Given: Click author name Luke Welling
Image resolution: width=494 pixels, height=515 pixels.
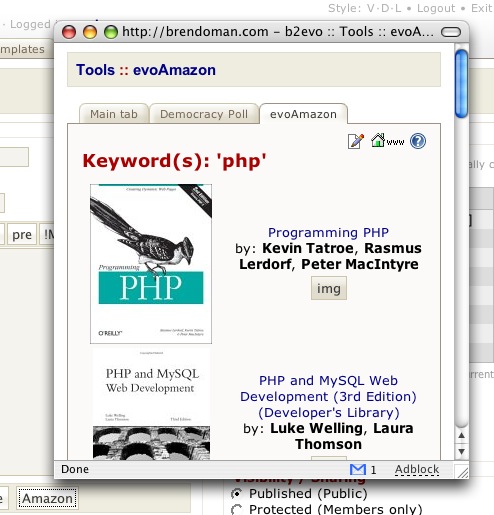Looking at the screenshot, I should 316,428.
